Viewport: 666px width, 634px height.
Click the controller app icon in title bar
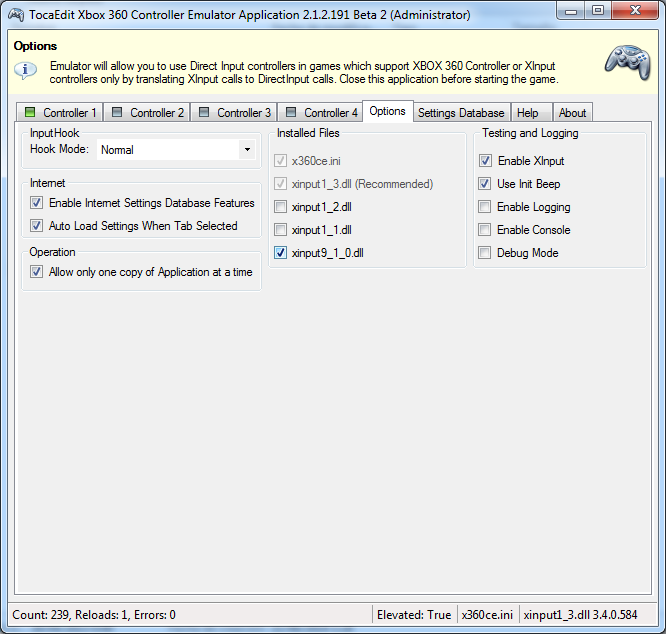tap(16, 15)
